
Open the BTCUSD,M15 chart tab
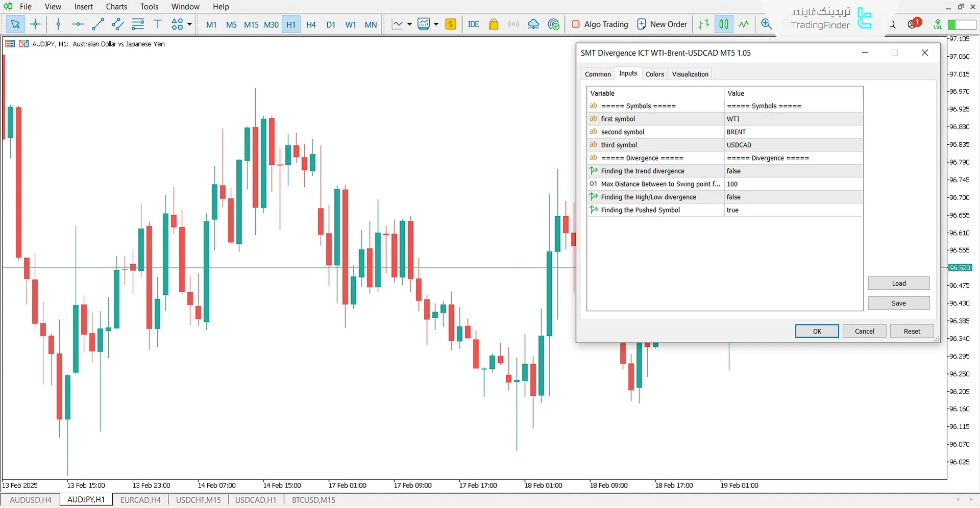pos(313,500)
